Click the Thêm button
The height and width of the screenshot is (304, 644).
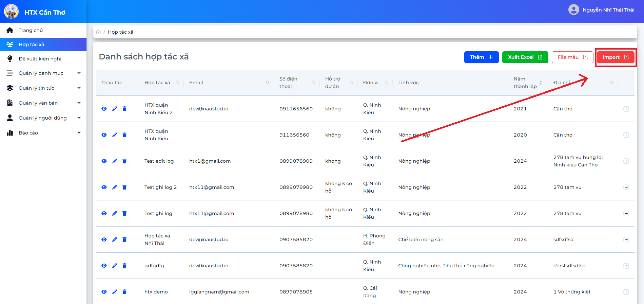point(481,57)
